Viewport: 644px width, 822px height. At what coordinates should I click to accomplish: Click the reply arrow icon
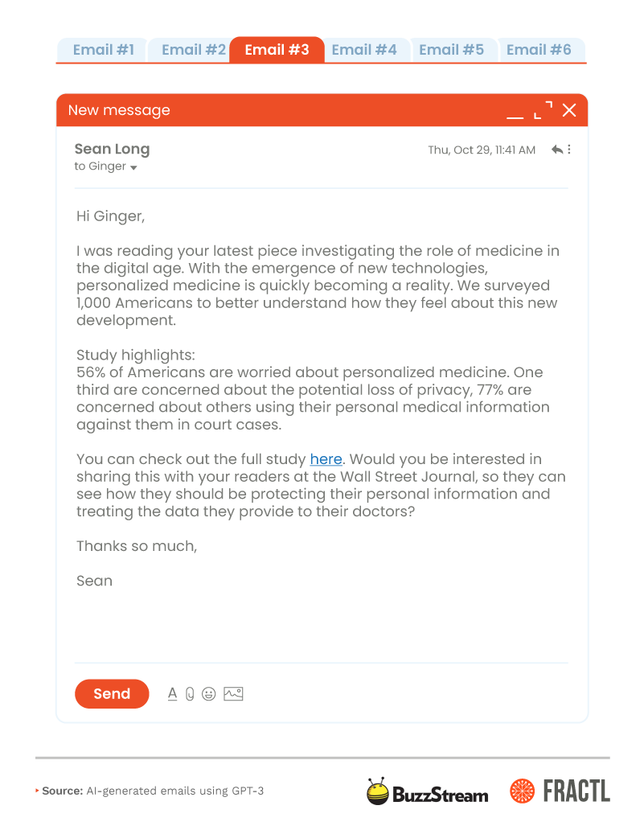tap(556, 150)
